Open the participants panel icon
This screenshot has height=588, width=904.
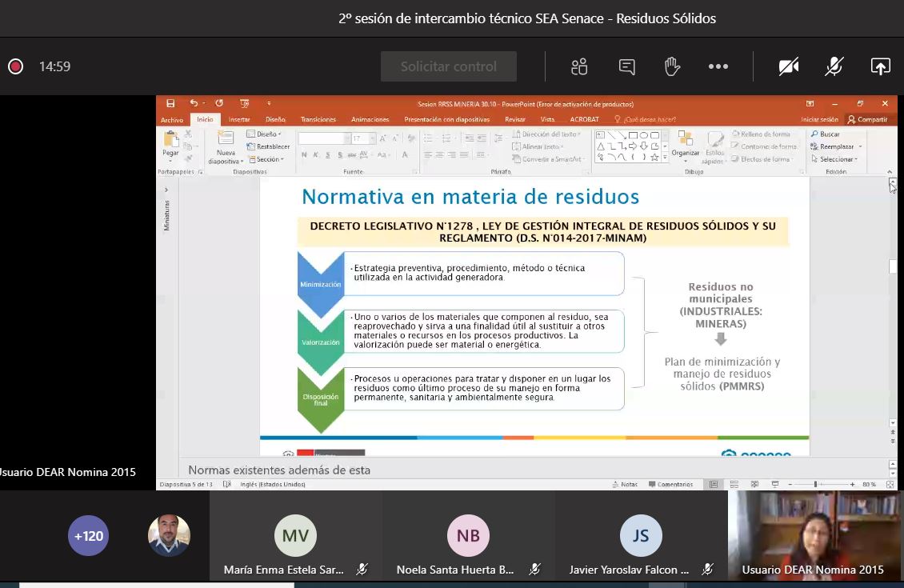(579, 67)
